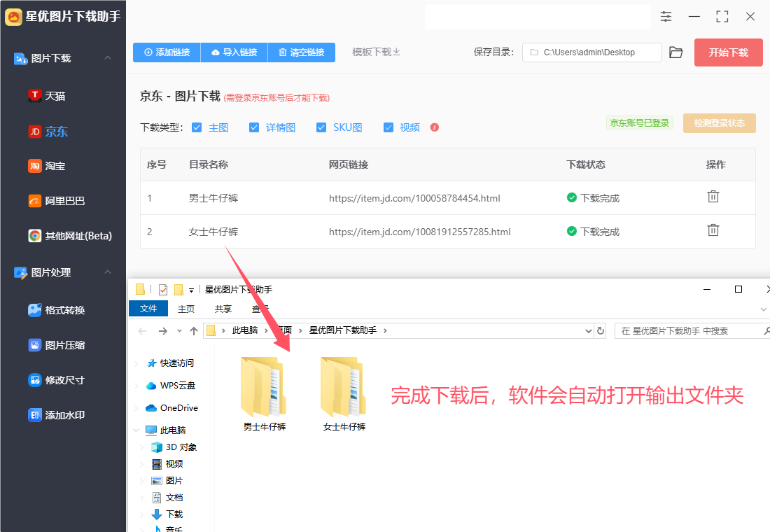Expand OneDrive in Explorer tree
770x532 pixels.
[136, 407]
